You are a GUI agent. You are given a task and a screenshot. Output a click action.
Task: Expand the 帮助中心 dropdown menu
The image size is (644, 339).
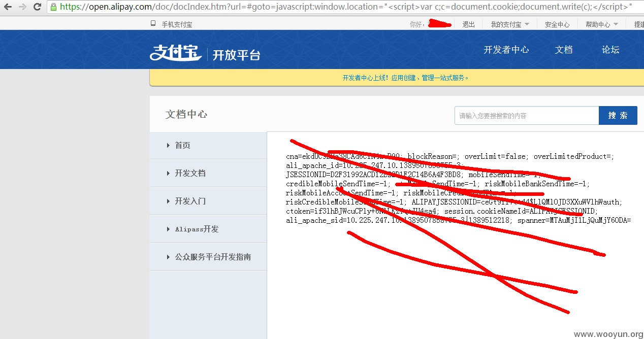click(602, 24)
